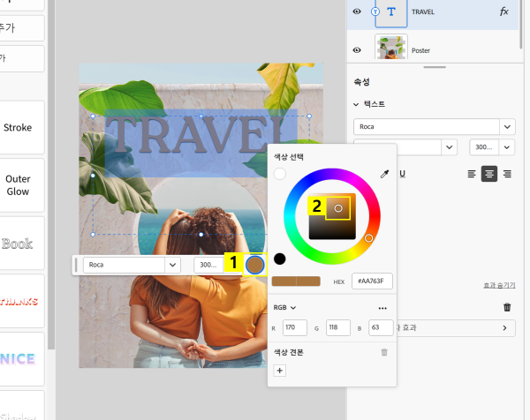Collapse the 텍스트 section
This screenshot has width=530, height=420.
click(x=356, y=104)
